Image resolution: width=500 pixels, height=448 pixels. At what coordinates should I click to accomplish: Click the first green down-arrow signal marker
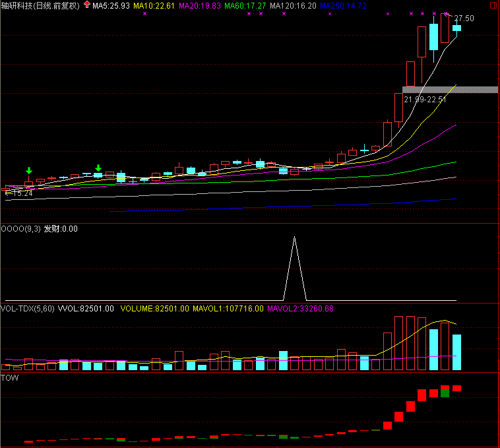(29, 171)
